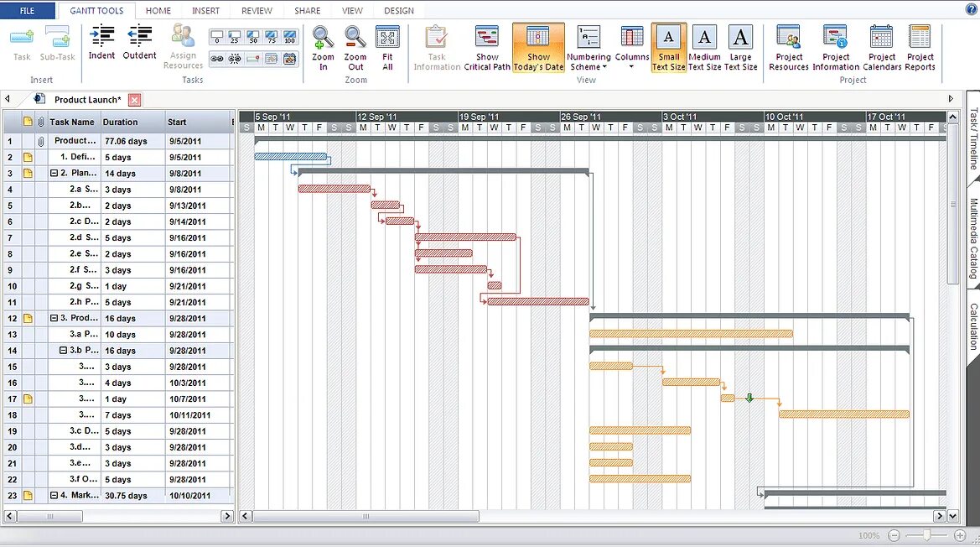Click the calendar icon in Tasks group
The image size is (980, 547).
289,59
